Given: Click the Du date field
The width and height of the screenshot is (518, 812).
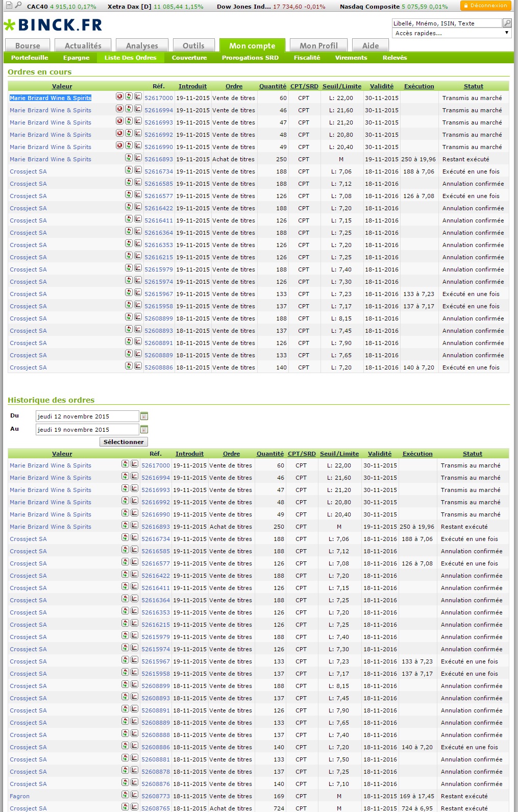Looking at the screenshot, I should pos(87,416).
